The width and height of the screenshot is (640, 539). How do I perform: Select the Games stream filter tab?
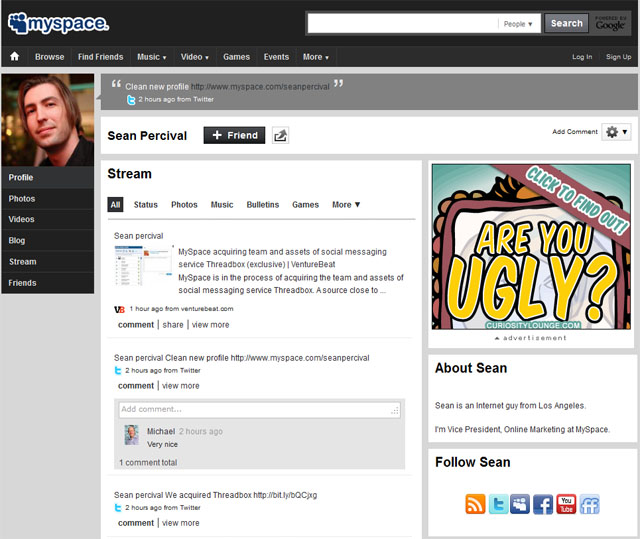[305, 204]
